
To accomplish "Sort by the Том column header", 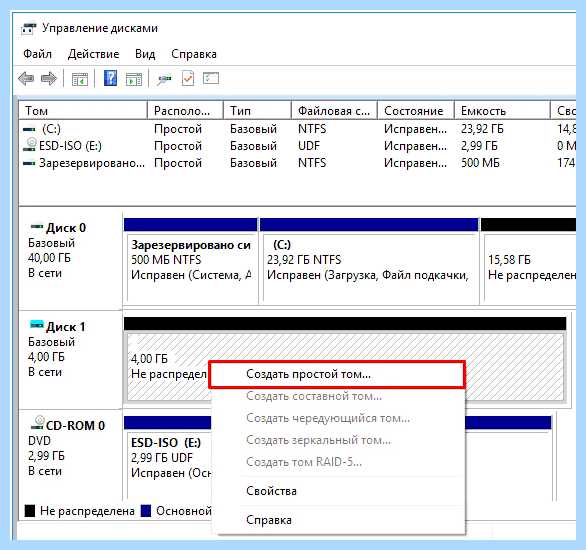I will click(x=83, y=111).
